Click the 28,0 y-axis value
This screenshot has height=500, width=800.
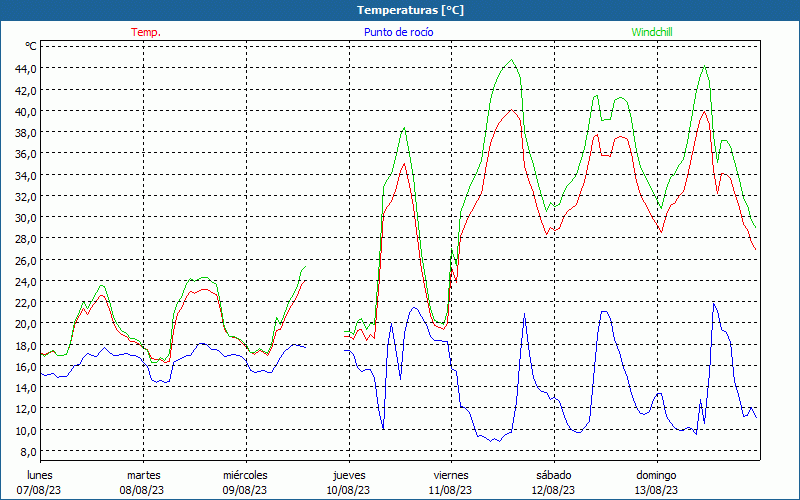[x=26, y=239]
